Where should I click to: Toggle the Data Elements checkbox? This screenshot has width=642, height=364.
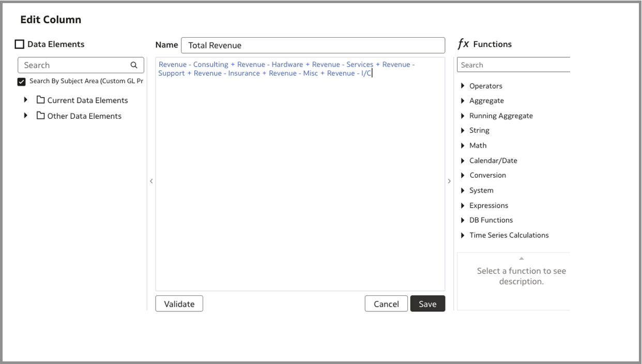(x=19, y=45)
